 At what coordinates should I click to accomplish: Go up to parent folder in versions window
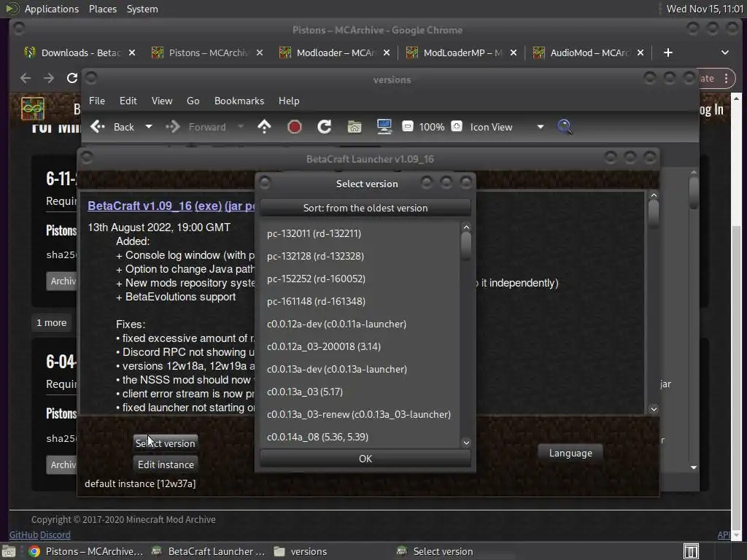[264, 127]
